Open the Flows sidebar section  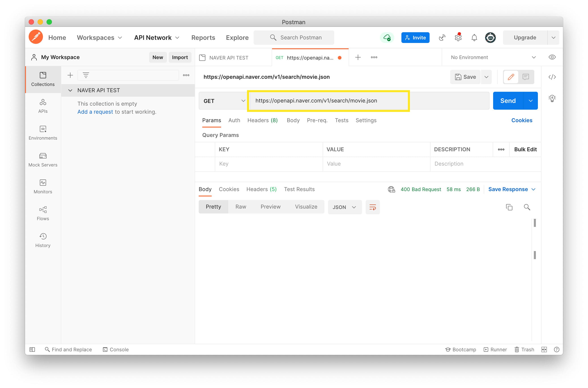[x=43, y=213]
